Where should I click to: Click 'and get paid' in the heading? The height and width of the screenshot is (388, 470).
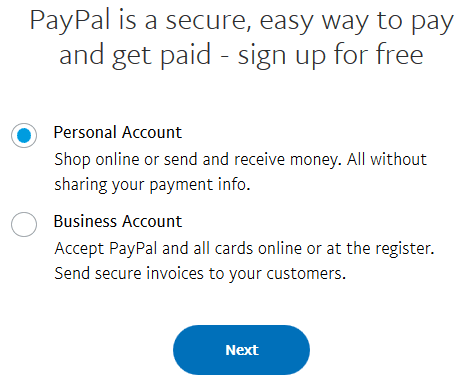pyautogui.click(x=135, y=55)
